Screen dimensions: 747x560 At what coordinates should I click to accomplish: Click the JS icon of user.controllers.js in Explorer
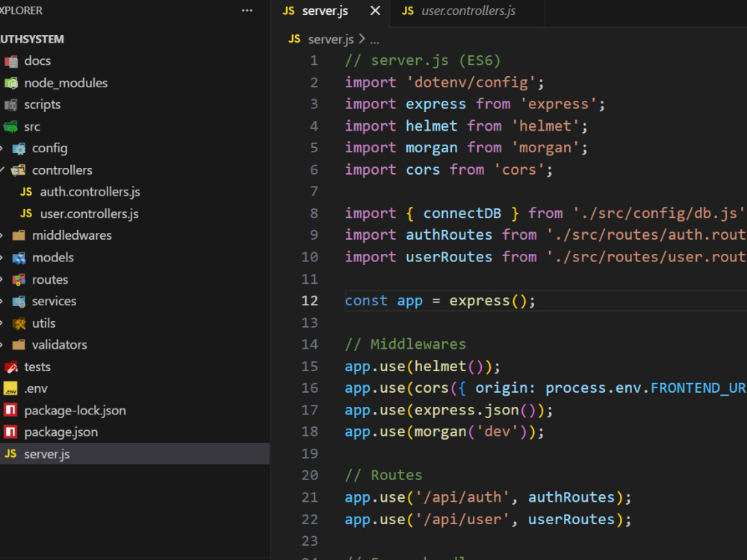coord(26,214)
